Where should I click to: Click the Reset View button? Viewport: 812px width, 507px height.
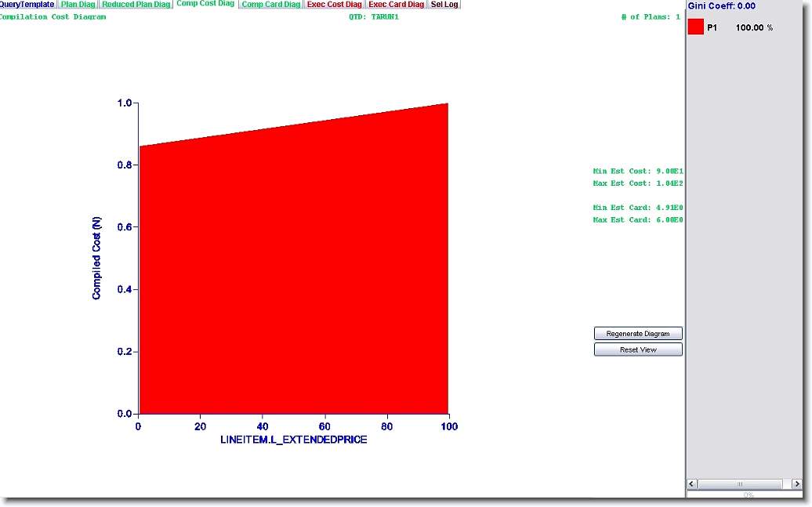click(638, 349)
